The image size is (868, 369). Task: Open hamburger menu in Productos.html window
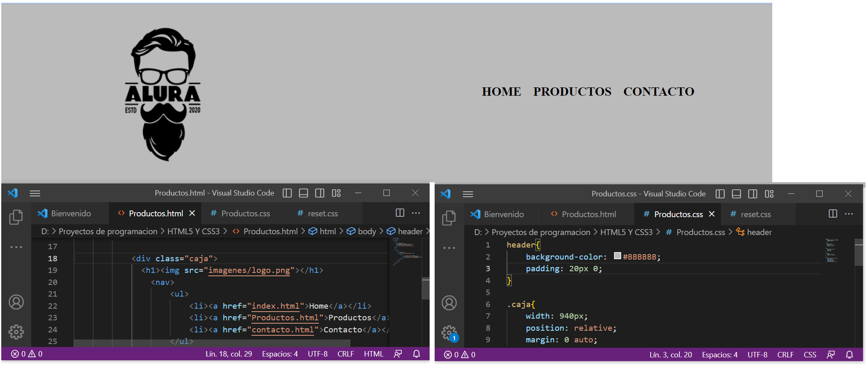click(x=35, y=193)
